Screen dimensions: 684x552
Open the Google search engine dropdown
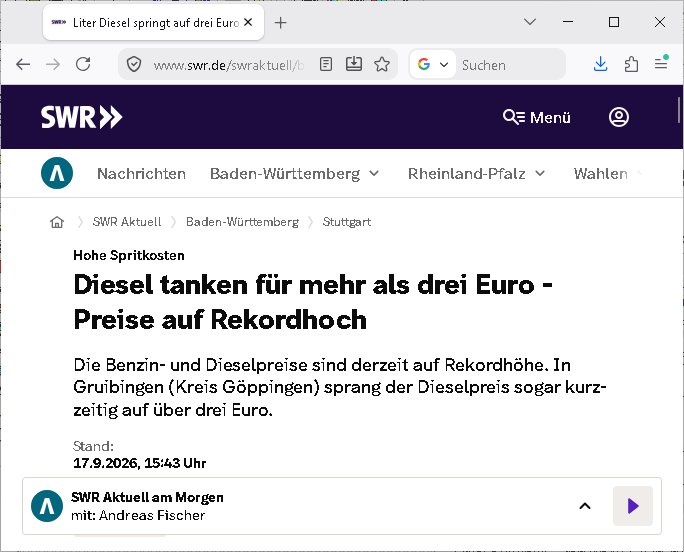pyautogui.click(x=433, y=65)
